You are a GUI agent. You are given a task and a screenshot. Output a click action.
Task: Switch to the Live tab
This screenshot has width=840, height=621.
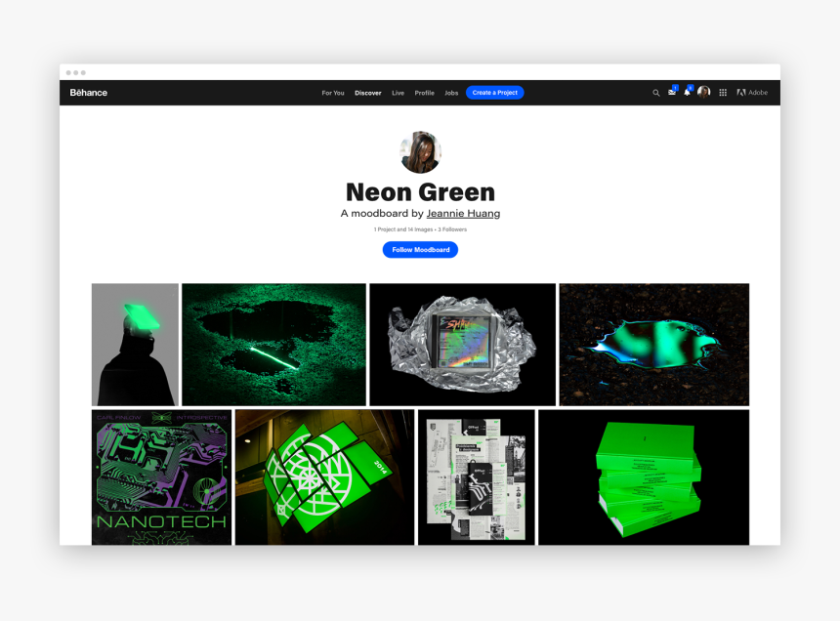click(x=399, y=93)
